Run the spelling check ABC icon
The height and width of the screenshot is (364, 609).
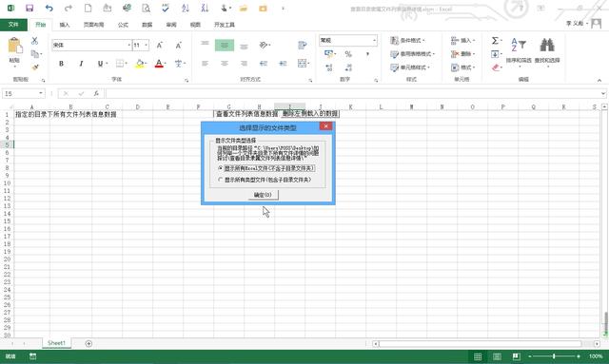click(x=166, y=9)
